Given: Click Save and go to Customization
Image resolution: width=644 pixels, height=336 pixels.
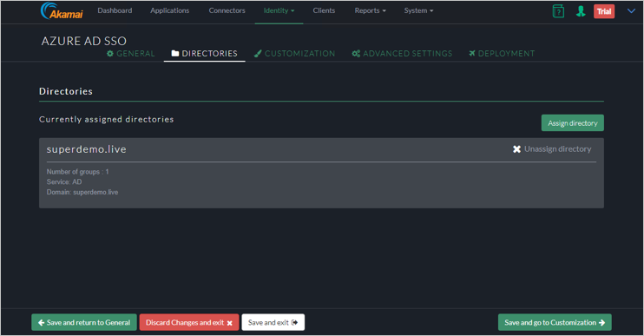Looking at the screenshot, I should pyautogui.click(x=555, y=322).
